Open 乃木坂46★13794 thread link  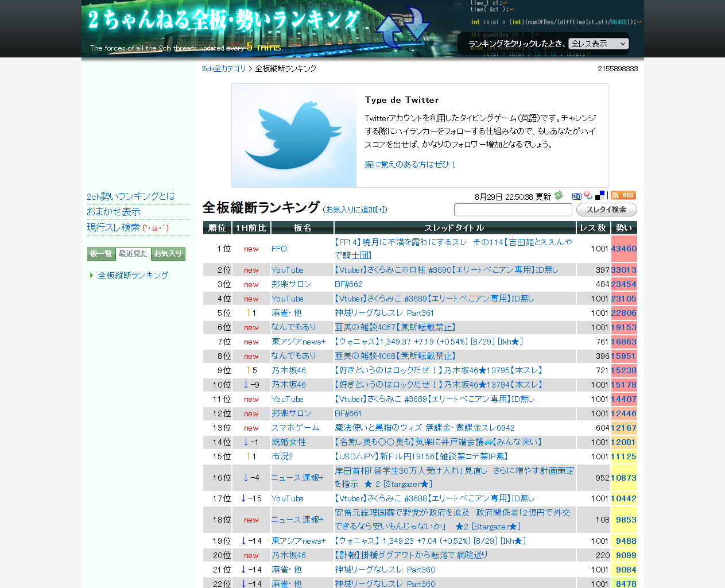click(x=438, y=385)
